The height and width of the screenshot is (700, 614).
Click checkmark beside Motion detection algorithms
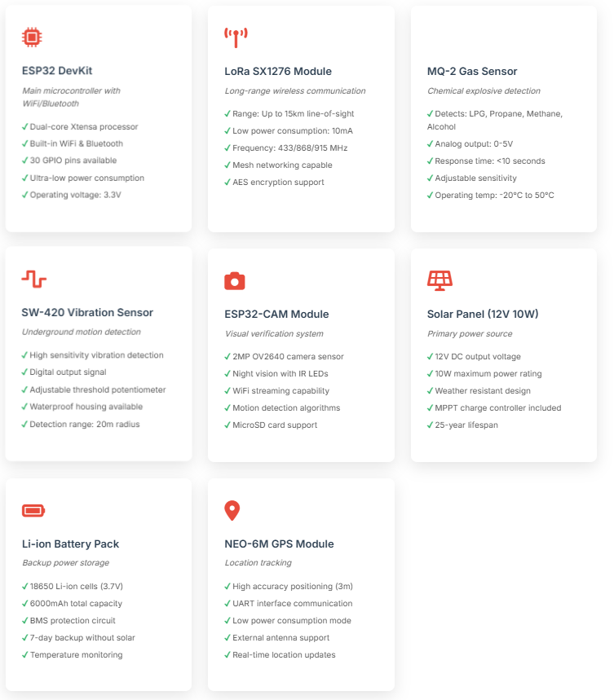227,408
